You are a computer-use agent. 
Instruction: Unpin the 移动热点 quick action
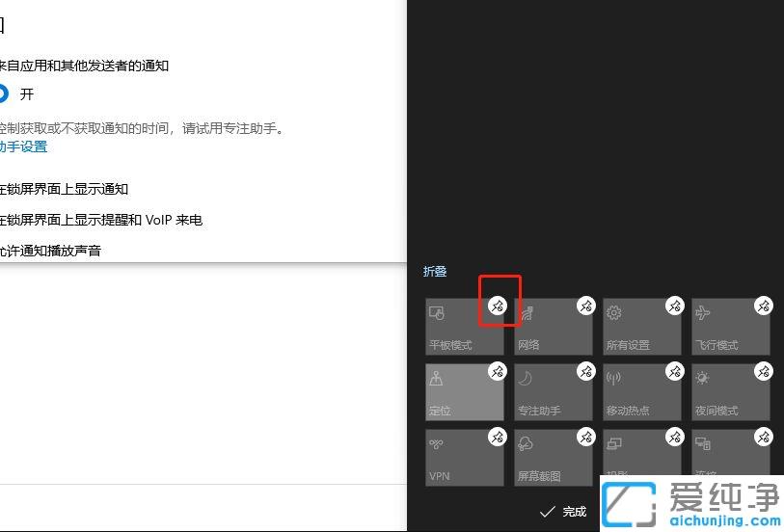(x=674, y=371)
